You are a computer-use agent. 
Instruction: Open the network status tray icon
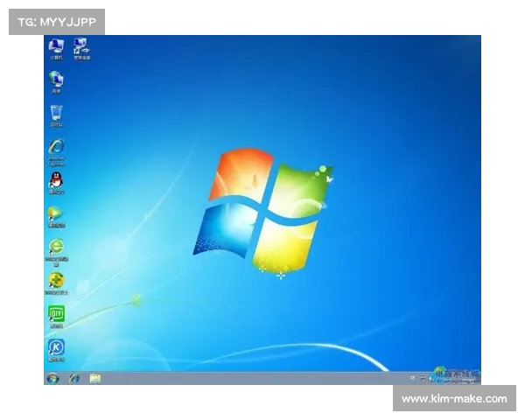point(423,378)
